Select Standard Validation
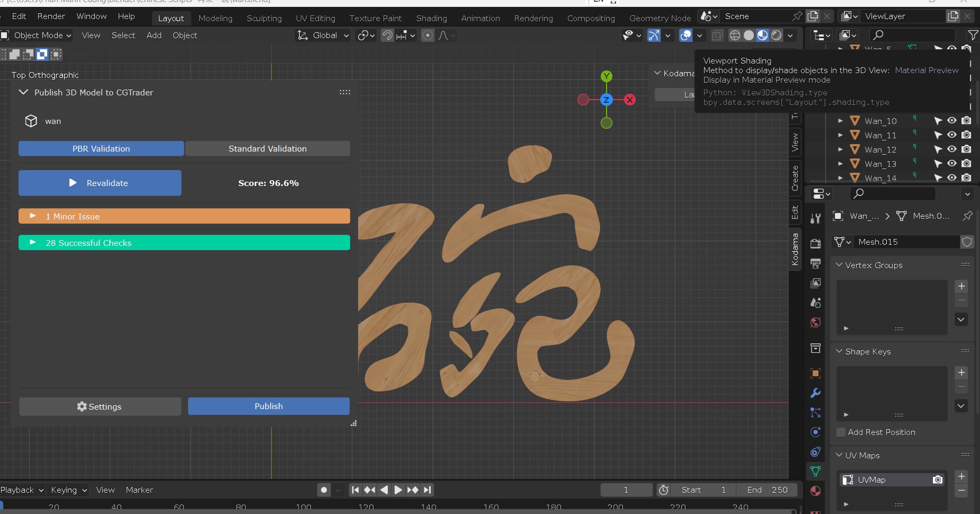The height and width of the screenshot is (514, 980). tap(268, 149)
